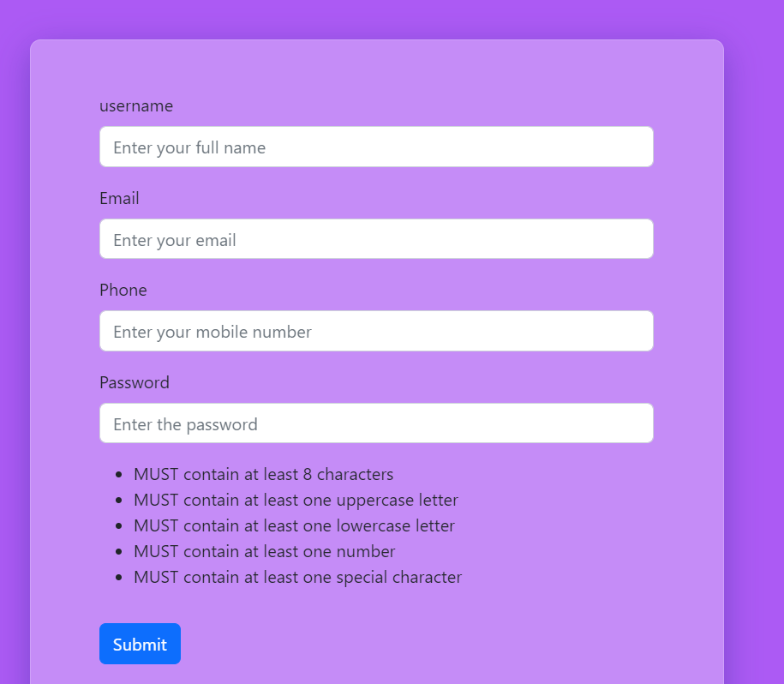Click the 'one special character' rule text
Image resolution: width=784 pixels, height=684 pixels.
pos(382,577)
